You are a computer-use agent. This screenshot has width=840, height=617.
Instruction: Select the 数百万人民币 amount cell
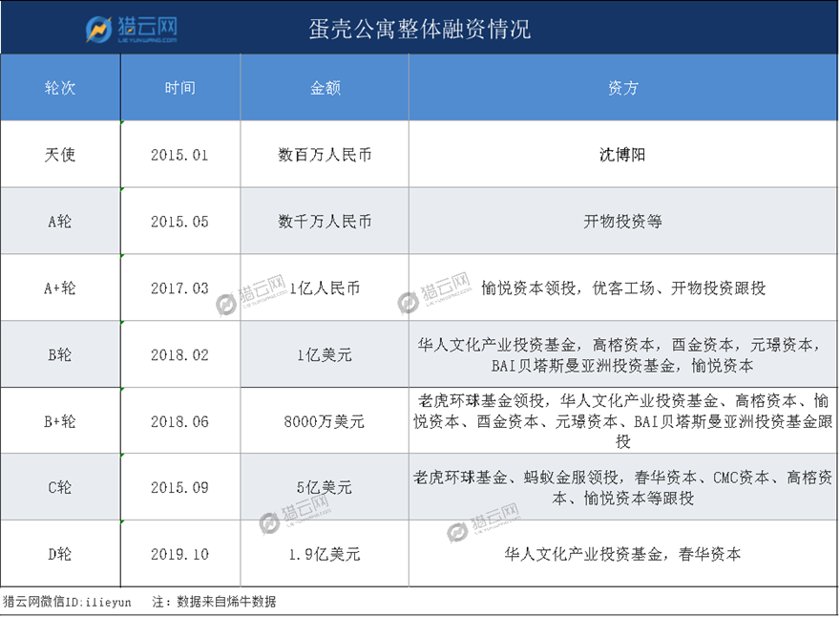click(325, 155)
